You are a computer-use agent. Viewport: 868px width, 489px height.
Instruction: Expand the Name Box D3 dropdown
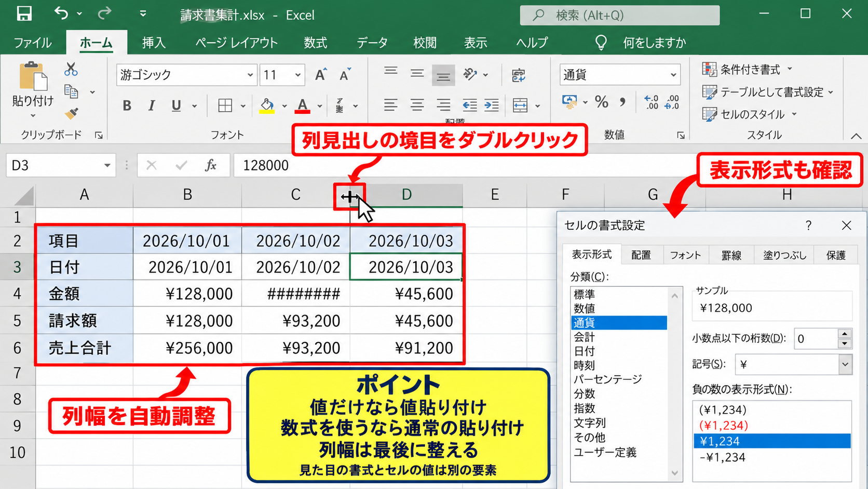click(107, 166)
